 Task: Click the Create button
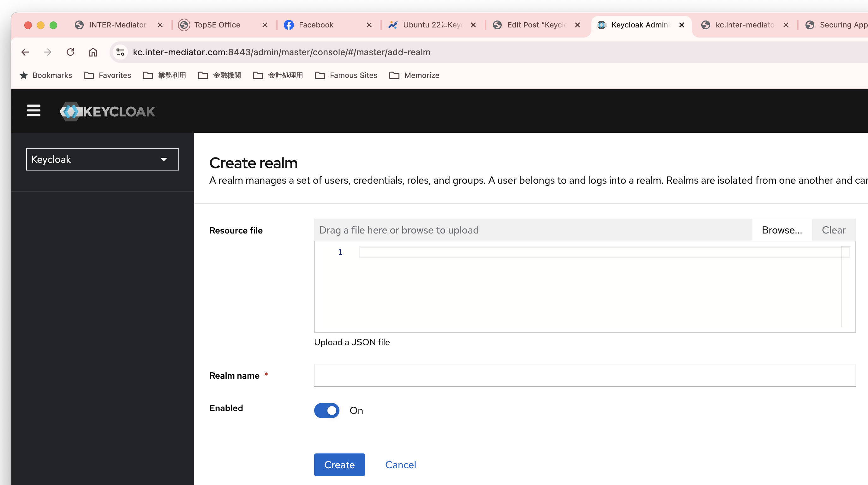[339, 464]
